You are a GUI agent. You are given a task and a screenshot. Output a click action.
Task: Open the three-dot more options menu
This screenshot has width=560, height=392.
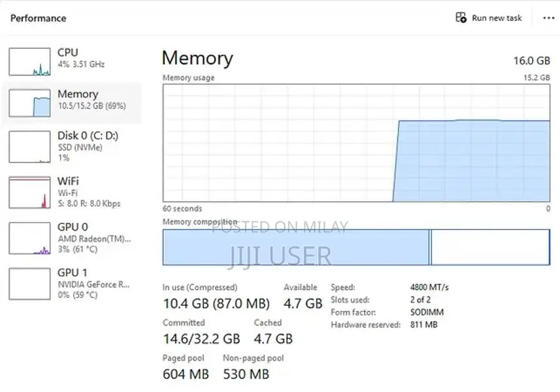click(549, 18)
